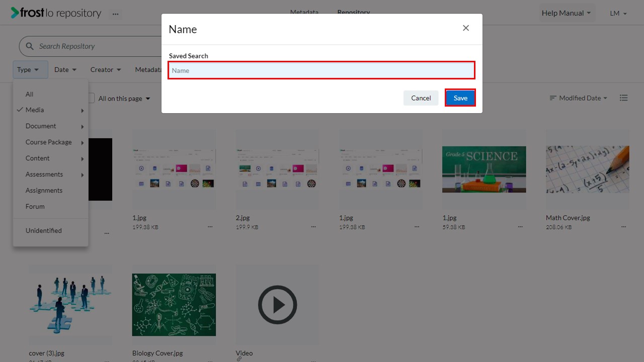Select Course Package in Type menu
The width and height of the screenshot is (644, 362).
pos(49,142)
